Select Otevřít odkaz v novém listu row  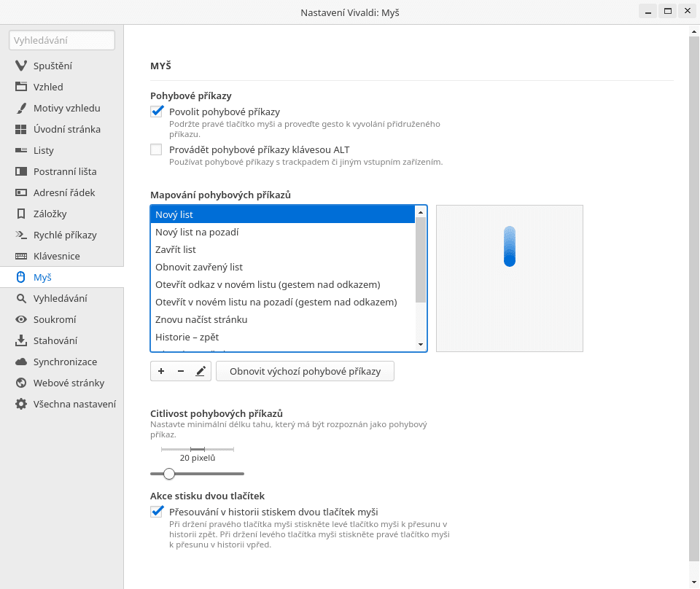coord(283,285)
